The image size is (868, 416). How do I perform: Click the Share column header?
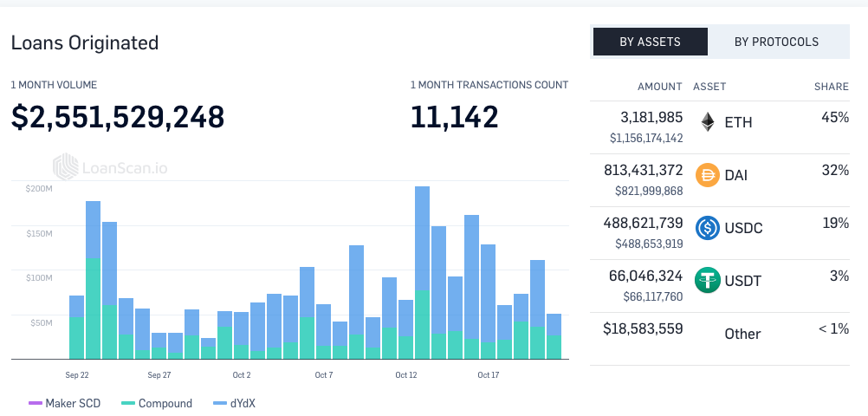pyautogui.click(x=831, y=87)
